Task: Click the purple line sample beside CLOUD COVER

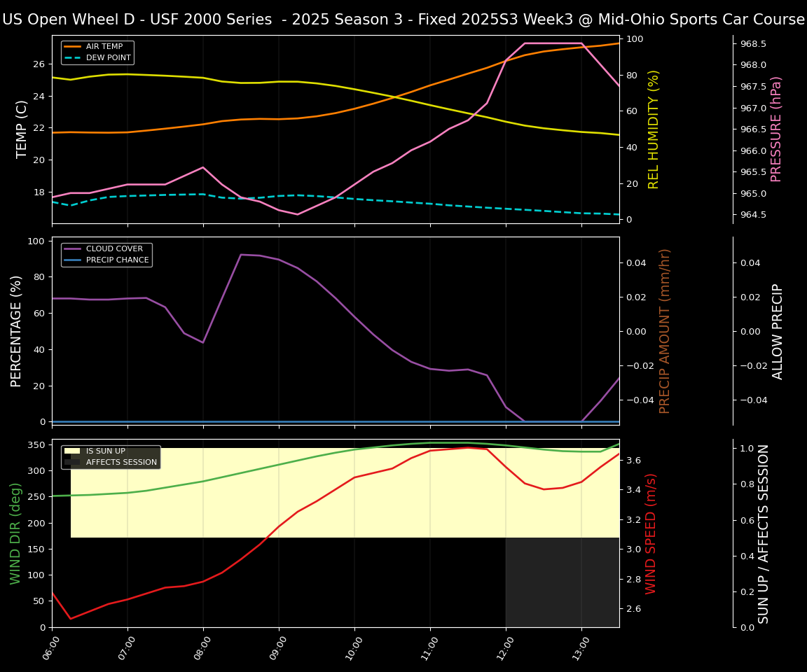Action: pos(73,248)
